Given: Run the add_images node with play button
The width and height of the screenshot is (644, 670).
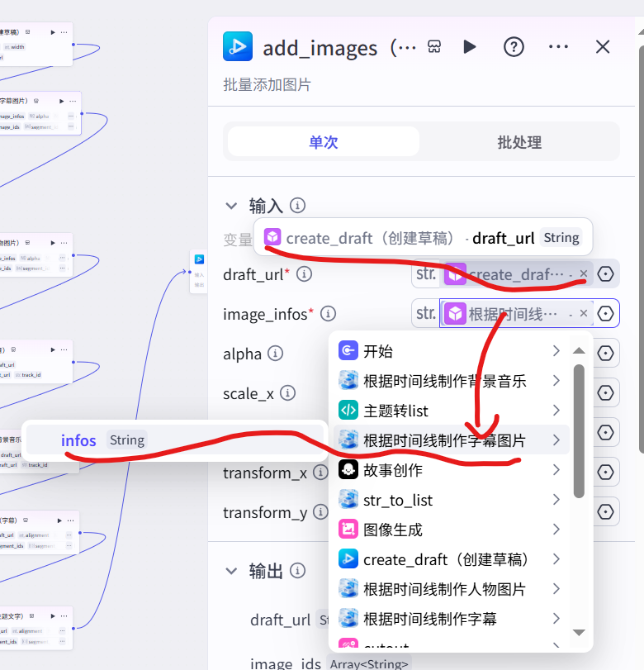Looking at the screenshot, I should point(469,46).
